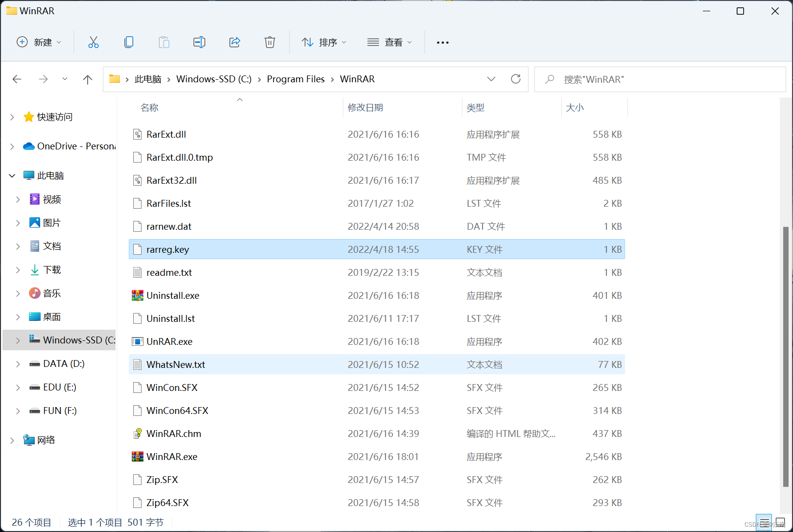The width and height of the screenshot is (793, 532).
Task: Click the Uninstall.exe application icon
Action: (x=138, y=295)
